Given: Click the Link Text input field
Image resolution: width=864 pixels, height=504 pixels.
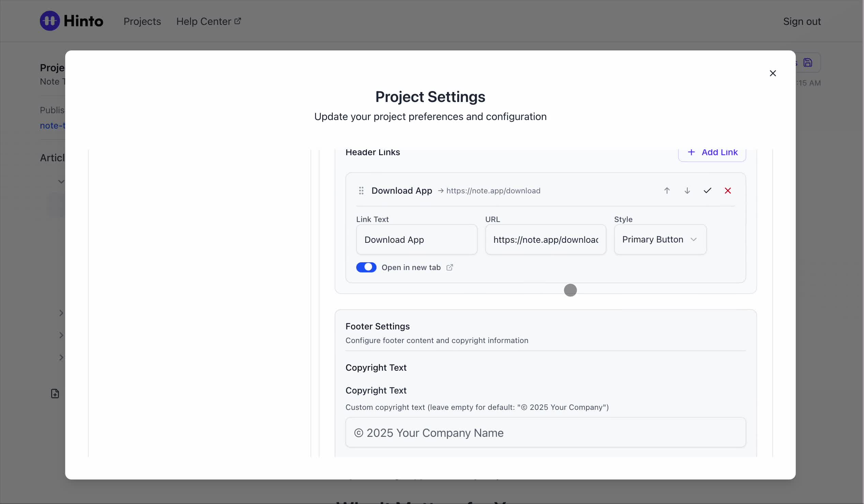Looking at the screenshot, I should 416,240.
